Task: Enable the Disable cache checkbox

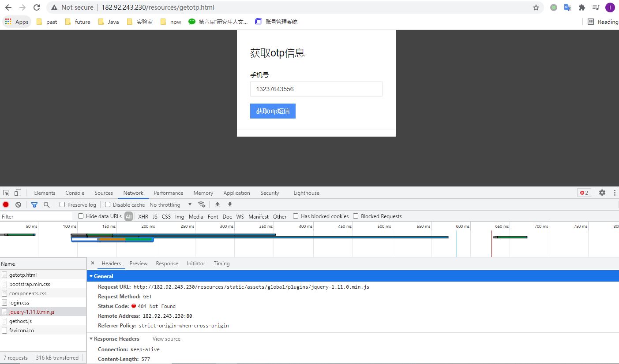Action: click(108, 204)
